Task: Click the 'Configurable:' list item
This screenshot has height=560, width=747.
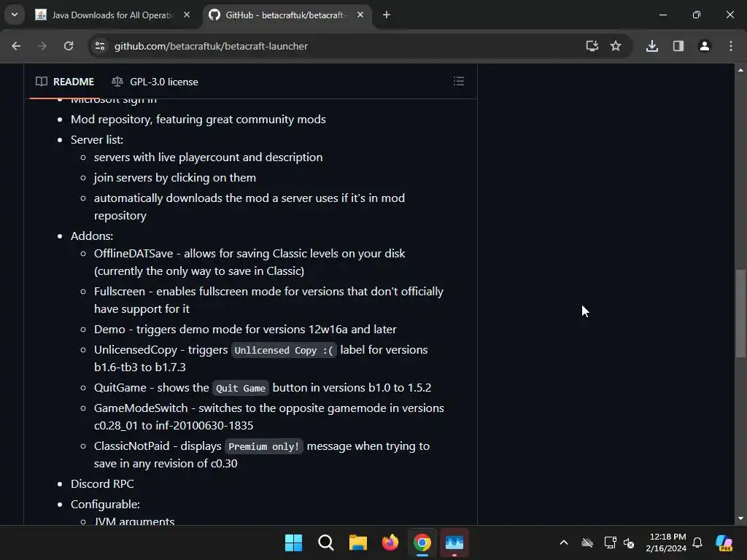Action: (105, 505)
